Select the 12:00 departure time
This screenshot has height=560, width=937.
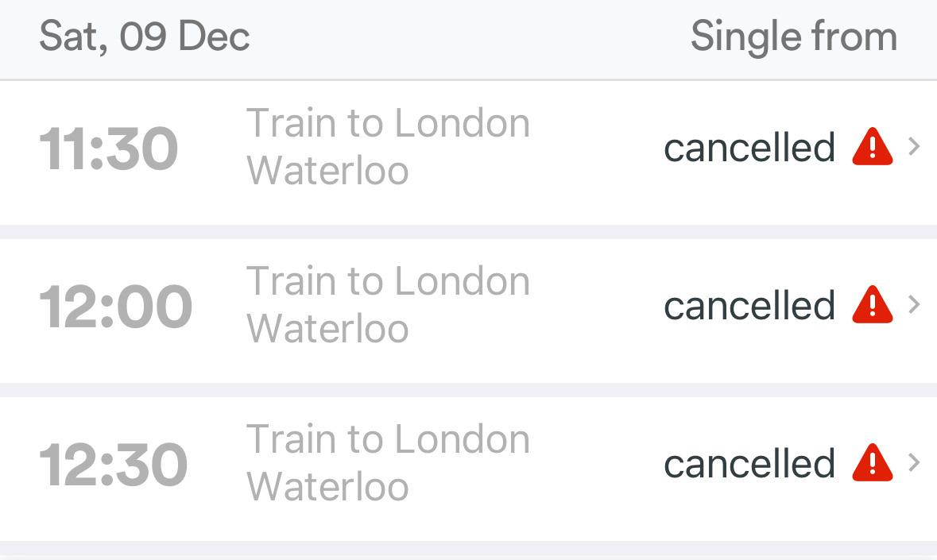point(115,307)
